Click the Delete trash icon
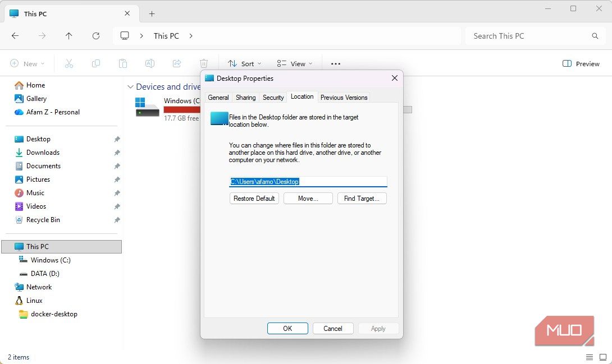The width and height of the screenshot is (612, 364). pos(204,63)
